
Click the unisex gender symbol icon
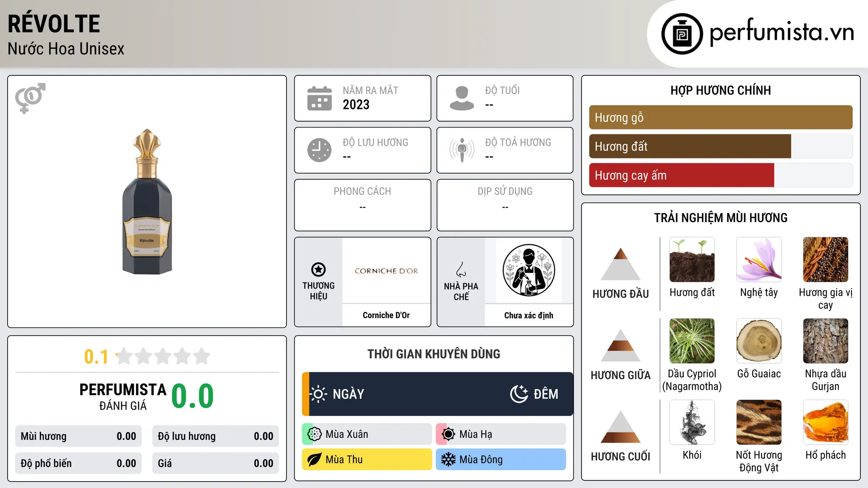coord(30,98)
